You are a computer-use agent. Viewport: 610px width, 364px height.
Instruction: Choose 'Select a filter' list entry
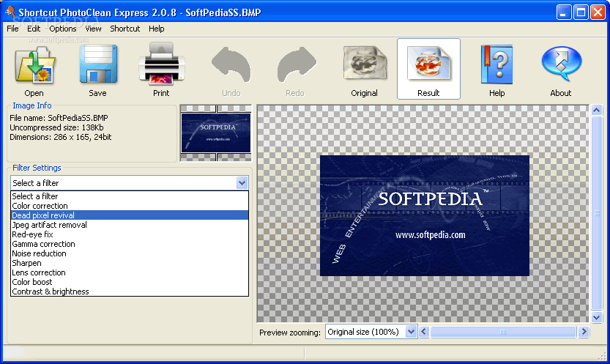(130, 196)
